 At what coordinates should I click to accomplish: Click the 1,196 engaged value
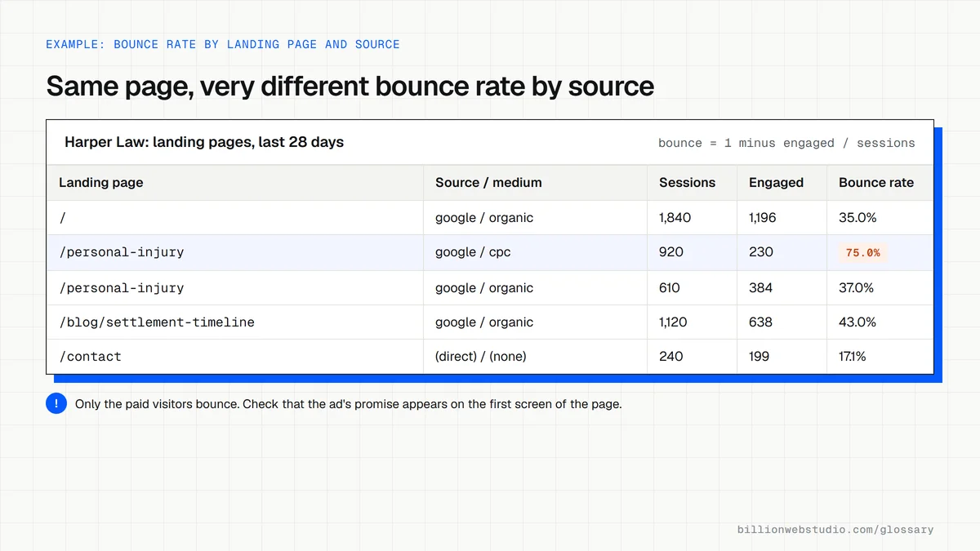point(763,218)
